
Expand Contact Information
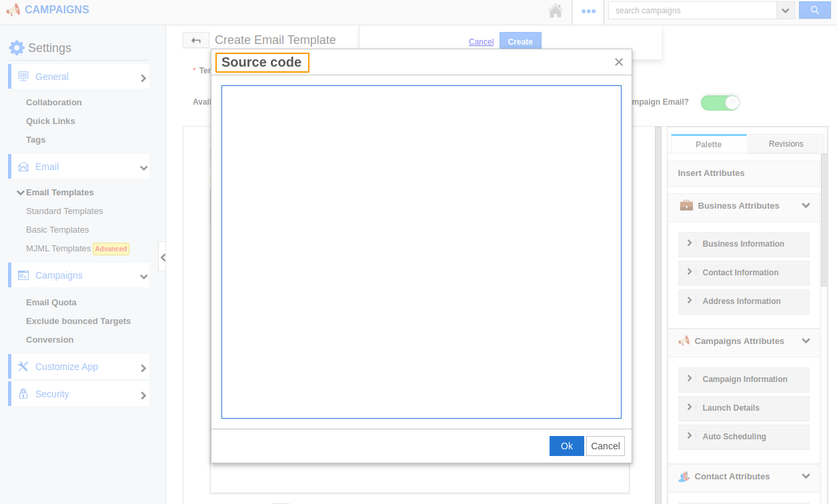[x=744, y=273]
